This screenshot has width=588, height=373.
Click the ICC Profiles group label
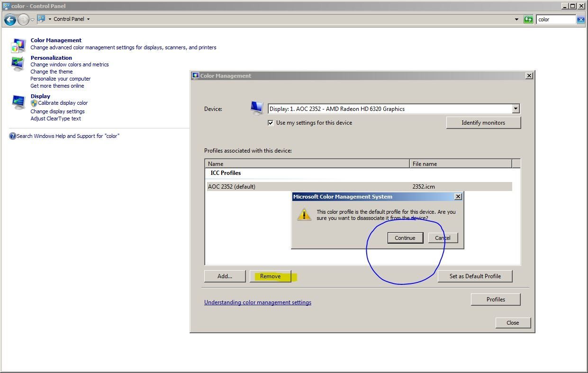(x=226, y=173)
